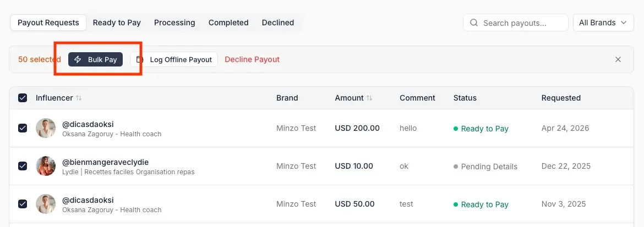Click the Bulk Pay button
The image size is (644, 227).
[x=95, y=59]
